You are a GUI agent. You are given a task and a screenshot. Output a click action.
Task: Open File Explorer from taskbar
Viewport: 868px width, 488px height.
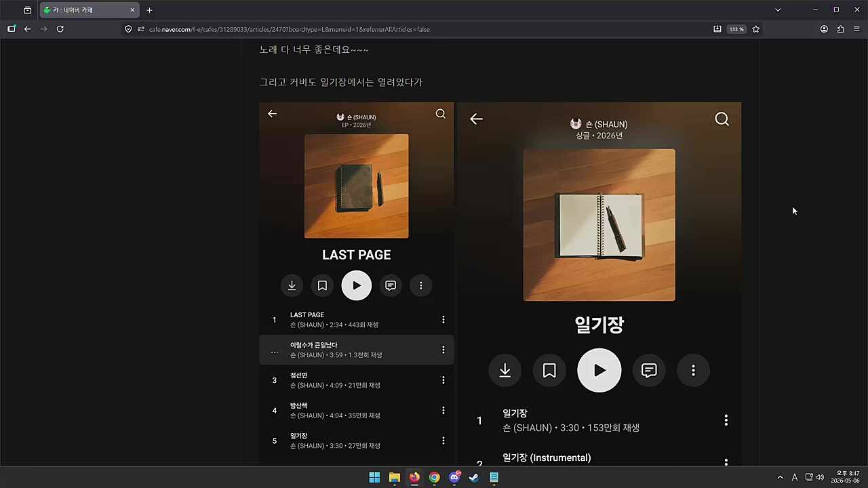(x=394, y=477)
